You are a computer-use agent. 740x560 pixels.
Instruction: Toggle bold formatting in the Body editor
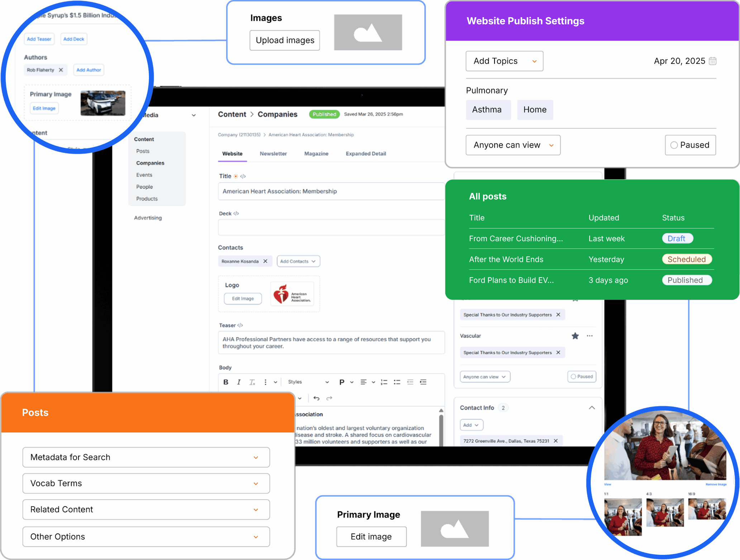(x=225, y=382)
